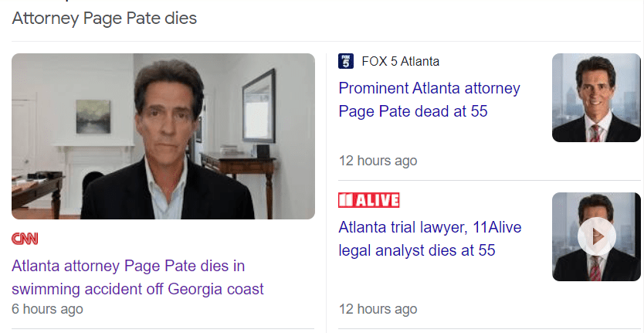
Task: Click the FOX 5 Atlanta logo icon
Action: [x=346, y=62]
